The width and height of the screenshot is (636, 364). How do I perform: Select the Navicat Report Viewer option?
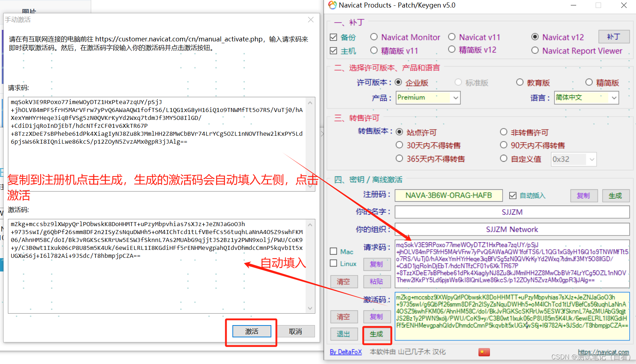(535, 50)
